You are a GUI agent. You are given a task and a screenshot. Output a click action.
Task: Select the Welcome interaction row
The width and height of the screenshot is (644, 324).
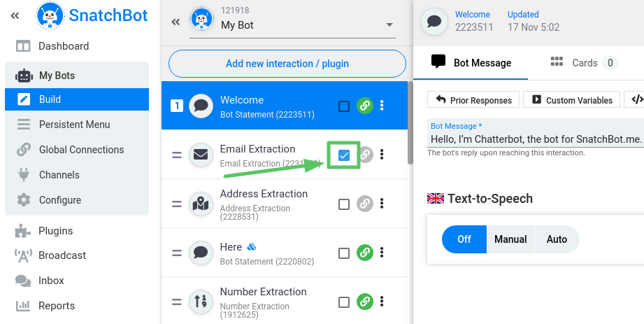click(284, 106)
